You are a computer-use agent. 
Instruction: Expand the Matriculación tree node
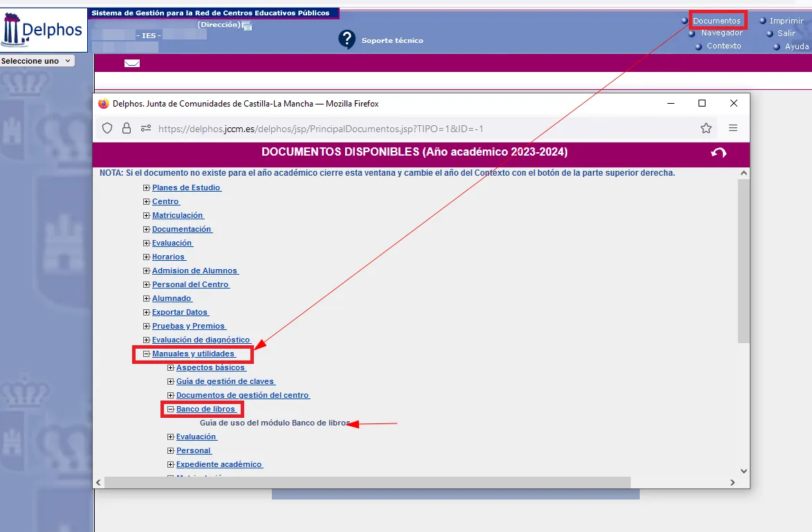(147, 216)
